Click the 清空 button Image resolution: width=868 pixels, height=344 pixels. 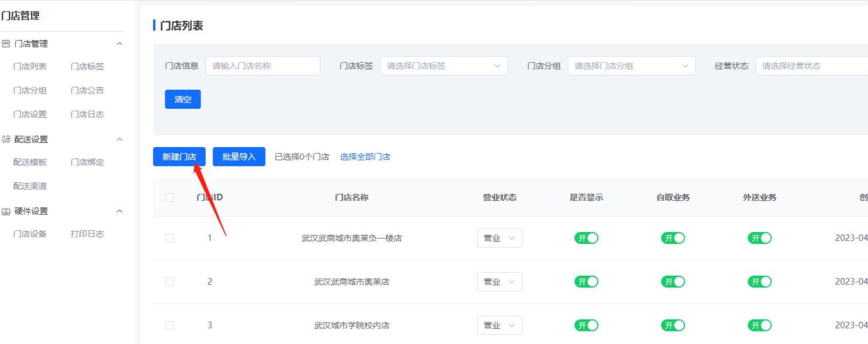(183, 99)
